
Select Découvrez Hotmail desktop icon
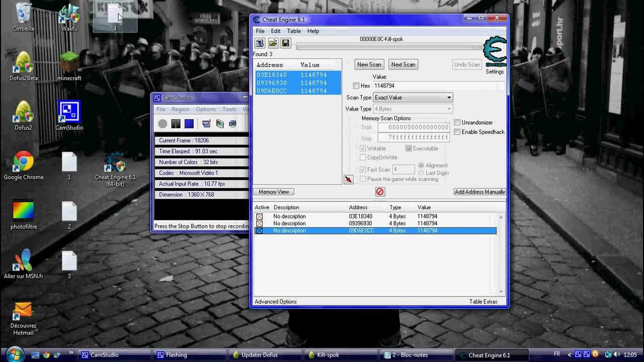coord(24,318)
